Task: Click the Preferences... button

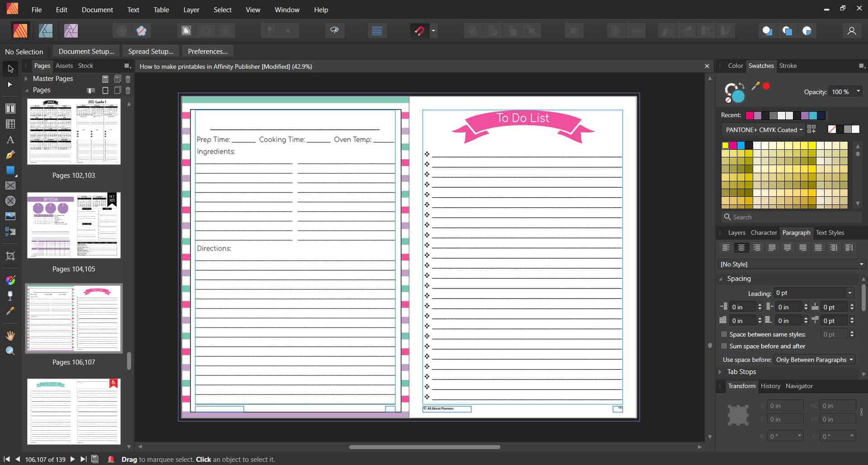Action: [x=208, y=51]
